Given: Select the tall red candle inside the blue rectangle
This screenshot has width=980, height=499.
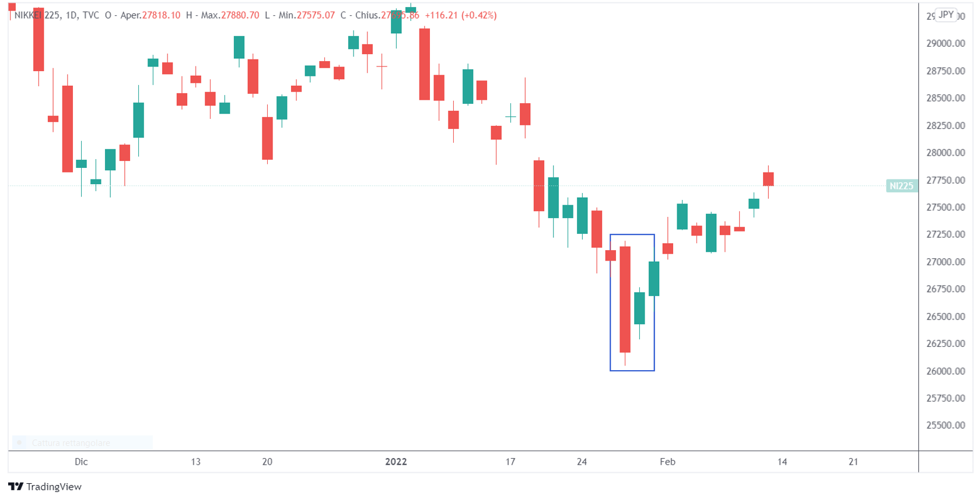Looking at the screenshot, I should click(x=625, y=298).
